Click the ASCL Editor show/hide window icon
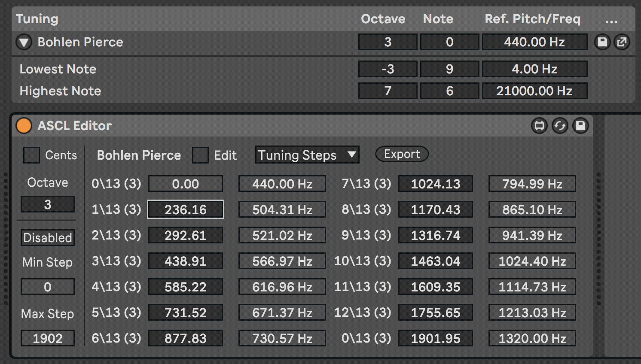 (539, 126)
